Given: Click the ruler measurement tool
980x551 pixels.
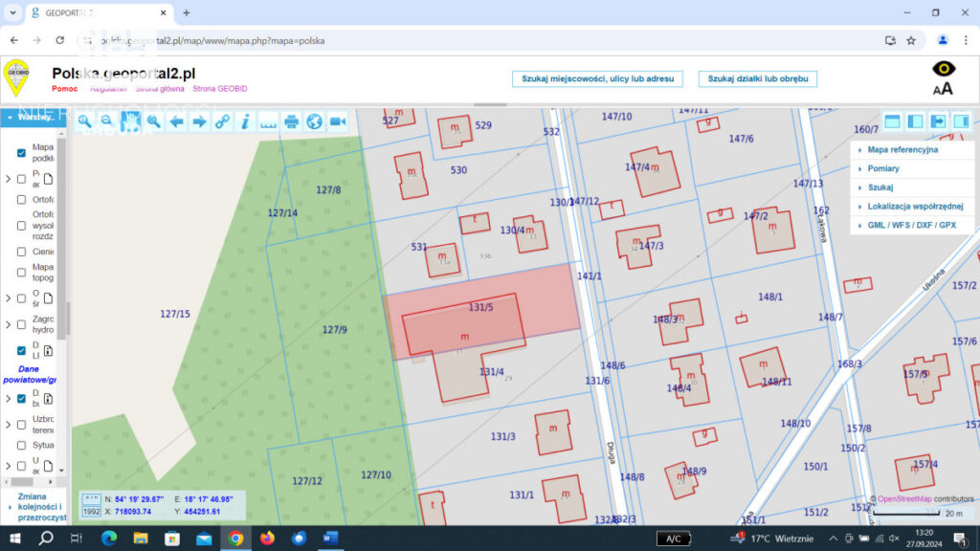Looking at the screenshot, I should point(268,121).
